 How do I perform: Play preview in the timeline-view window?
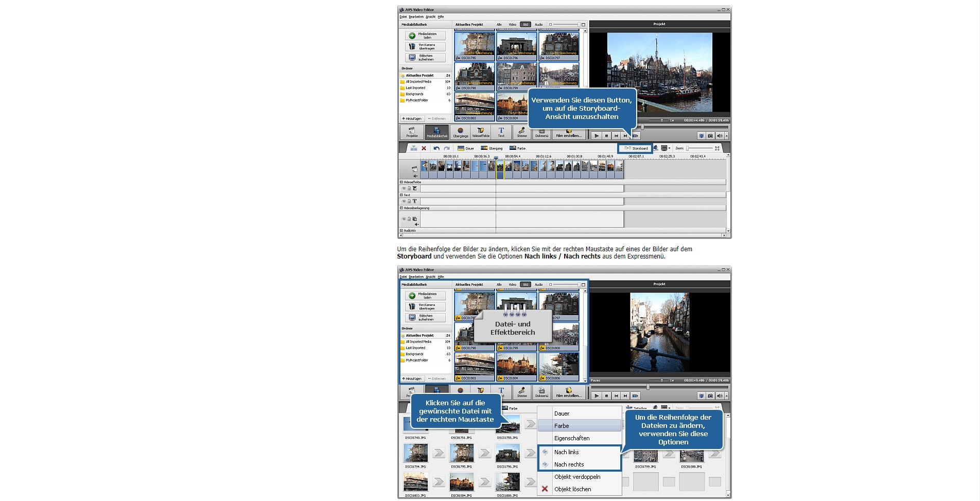[596, 136]
